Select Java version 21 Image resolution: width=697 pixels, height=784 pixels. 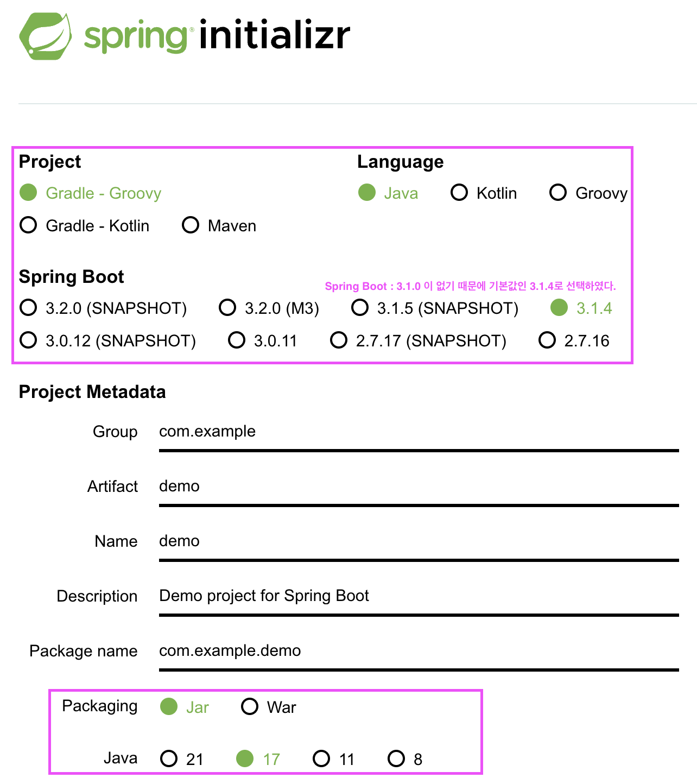(182, 758)
